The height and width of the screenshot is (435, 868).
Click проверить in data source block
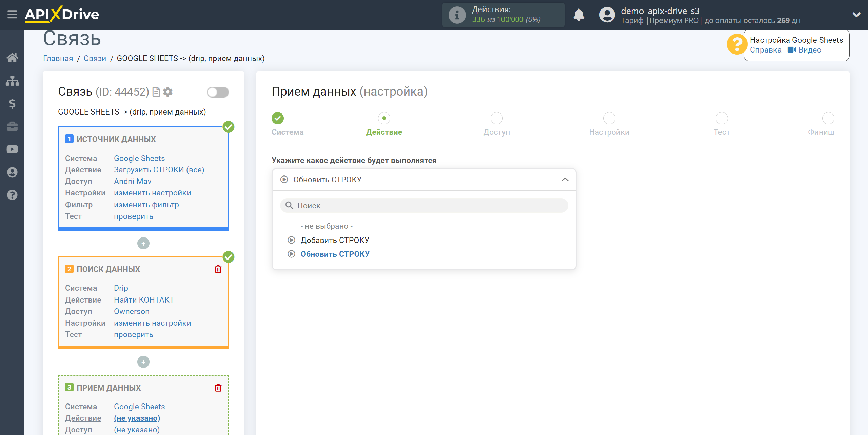click(133, 216)
